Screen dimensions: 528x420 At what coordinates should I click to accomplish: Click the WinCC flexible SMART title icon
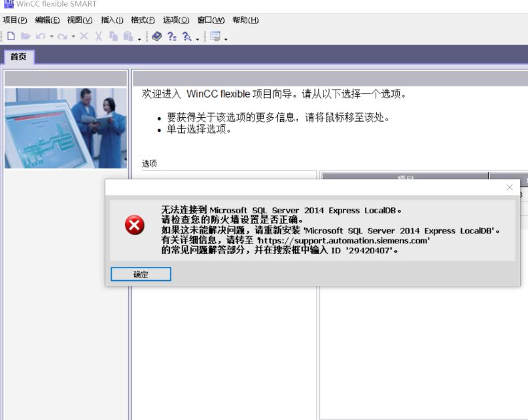click(9, 4)
